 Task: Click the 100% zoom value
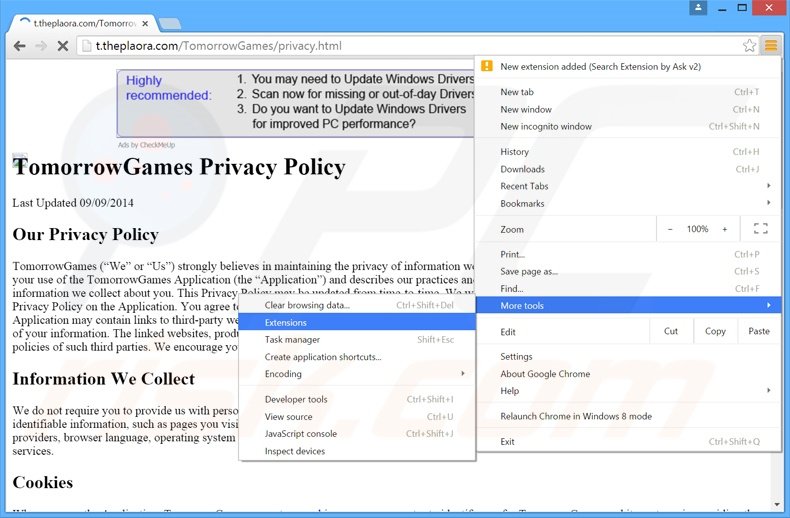[697, 229]
